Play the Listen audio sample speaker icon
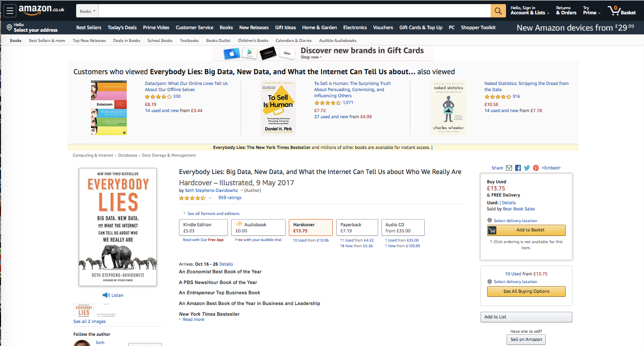The image size is (644, 346). [x=106, y=295]
